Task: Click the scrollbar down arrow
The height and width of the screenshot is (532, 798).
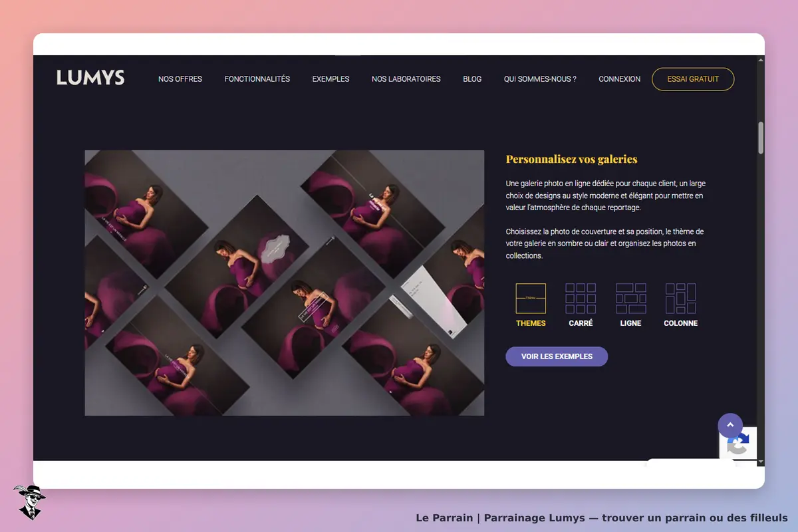Action: click(x=761, y=462)
